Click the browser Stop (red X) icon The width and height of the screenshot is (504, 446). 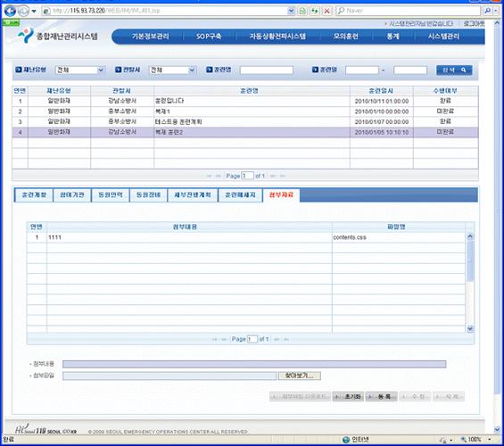(x=326, y=11)
